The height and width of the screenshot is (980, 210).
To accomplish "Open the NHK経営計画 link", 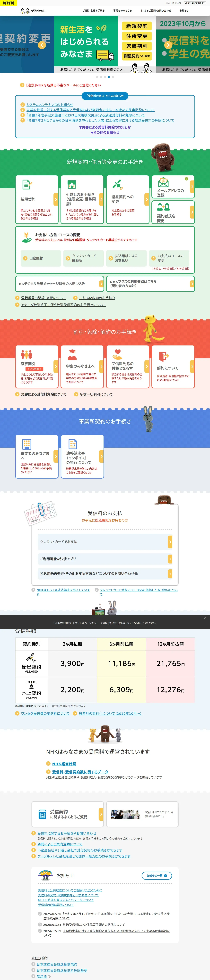I will 64,764.
